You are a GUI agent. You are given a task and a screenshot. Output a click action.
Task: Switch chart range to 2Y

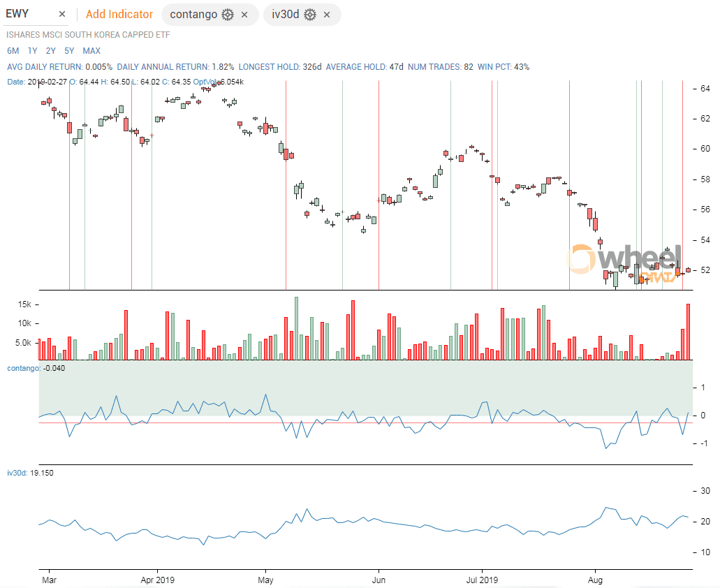pyautogui.click(x=50, y=51)
